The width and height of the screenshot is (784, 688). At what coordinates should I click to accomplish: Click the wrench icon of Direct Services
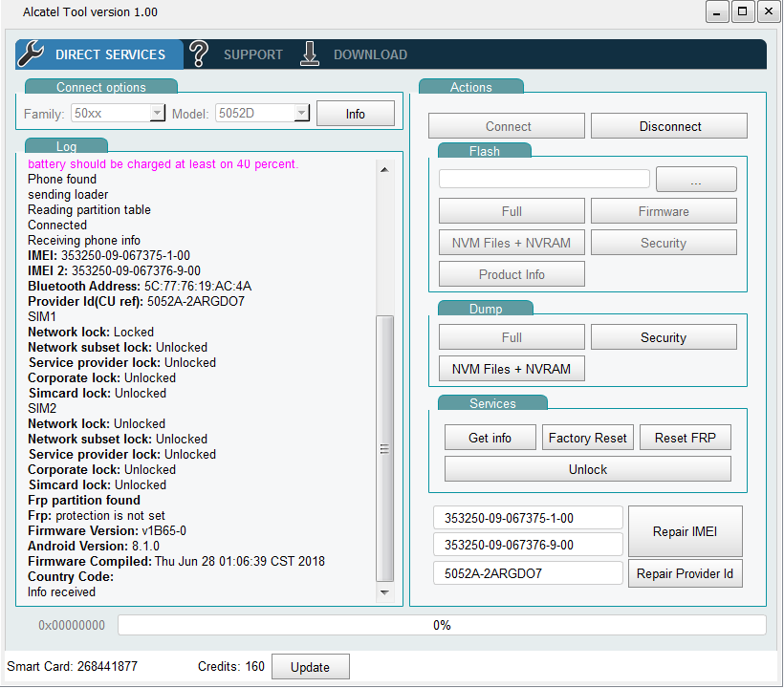point(31,54)
